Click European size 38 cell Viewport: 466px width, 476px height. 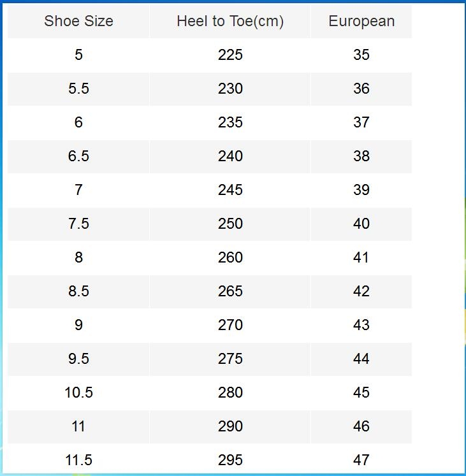pyautogui.click(x=361, y=156)
